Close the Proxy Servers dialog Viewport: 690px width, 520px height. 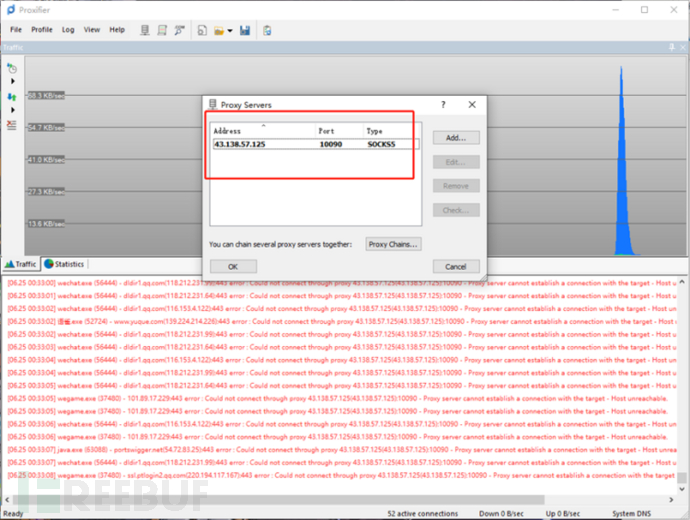(x=472, y=105)
